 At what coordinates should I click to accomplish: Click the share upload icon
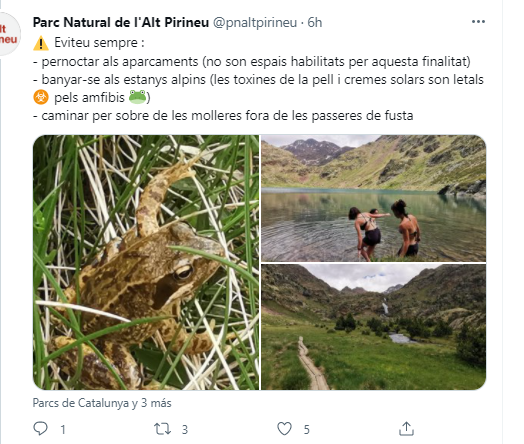[x=406, y=429]
